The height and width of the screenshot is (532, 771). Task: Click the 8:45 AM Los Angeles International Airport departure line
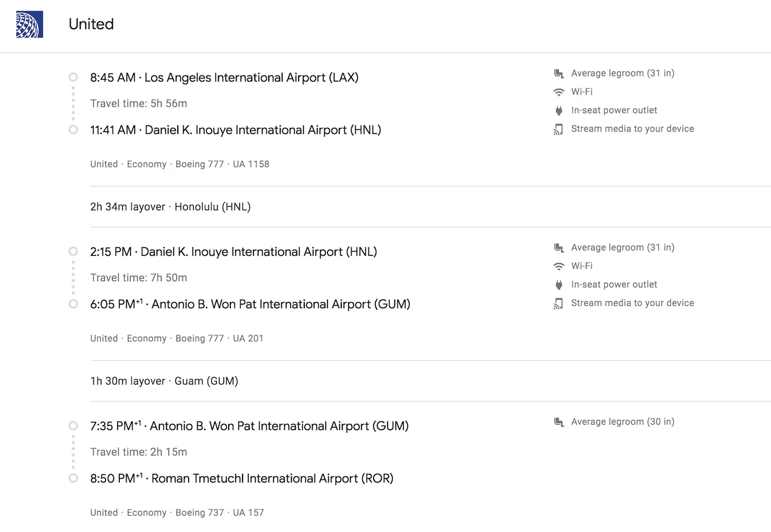pos(225,78)
